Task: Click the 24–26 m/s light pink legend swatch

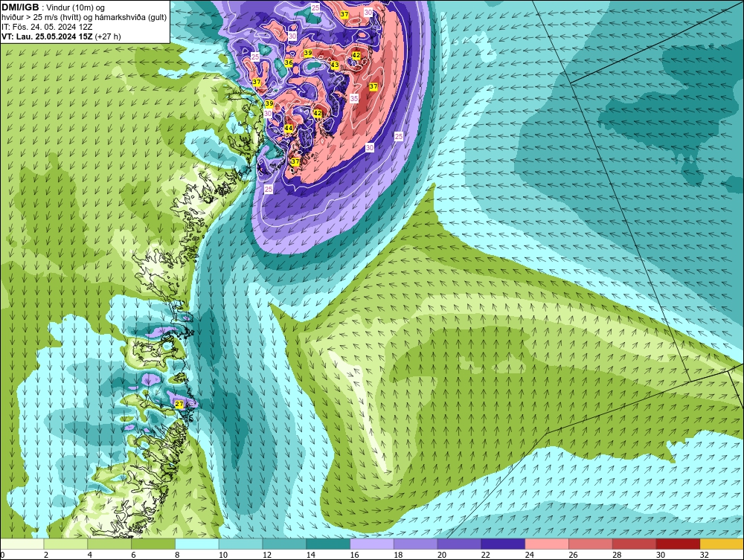Action: click(x=547, y=544)
